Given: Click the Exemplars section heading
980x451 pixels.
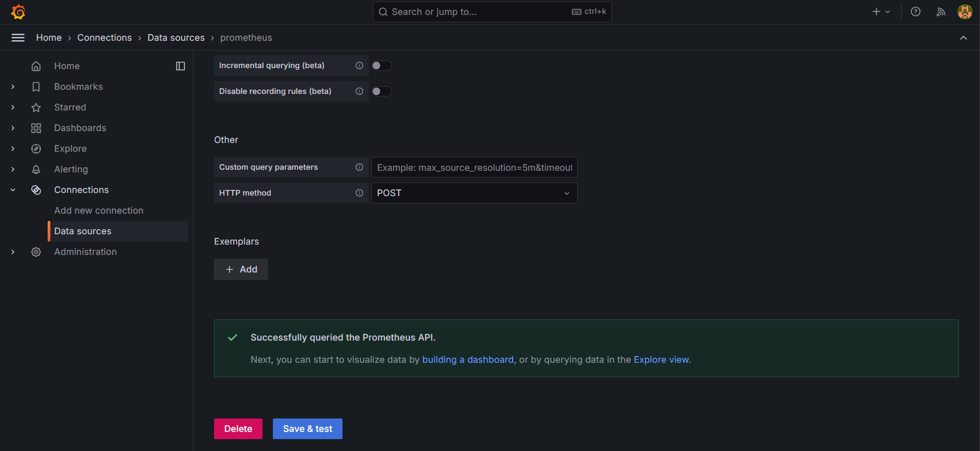Looking at the screenshot, I should coord(236,241).
